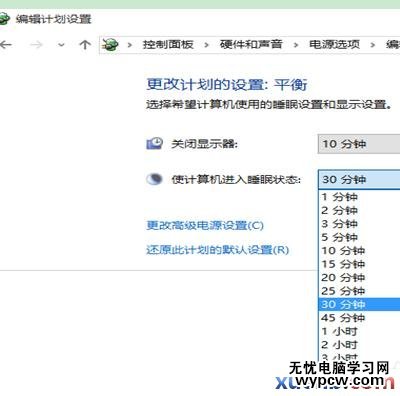Select 1 小时 in the sleep list
The height and width of the screenshot is (396, 400).
click(x=359, y=331)
